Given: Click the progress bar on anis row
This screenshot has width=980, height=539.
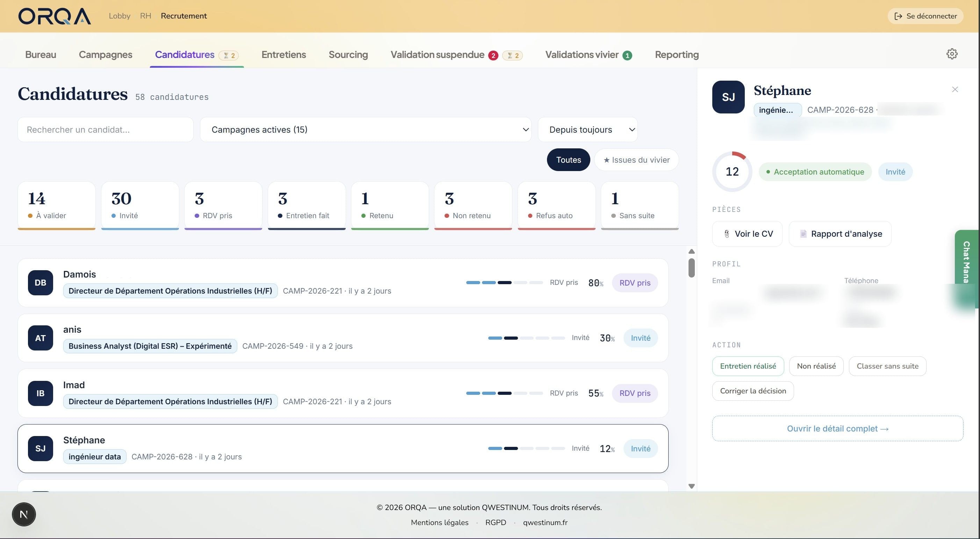Looking at the screenshot, I should tap(526, 338).
